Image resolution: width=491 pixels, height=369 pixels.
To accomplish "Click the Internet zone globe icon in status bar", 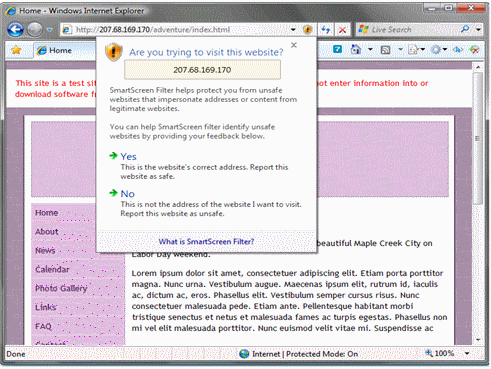I will pos(244,354).
